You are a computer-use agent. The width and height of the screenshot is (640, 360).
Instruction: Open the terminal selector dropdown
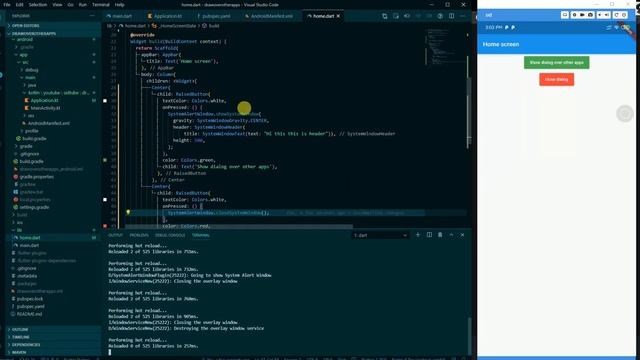(380, 235)
